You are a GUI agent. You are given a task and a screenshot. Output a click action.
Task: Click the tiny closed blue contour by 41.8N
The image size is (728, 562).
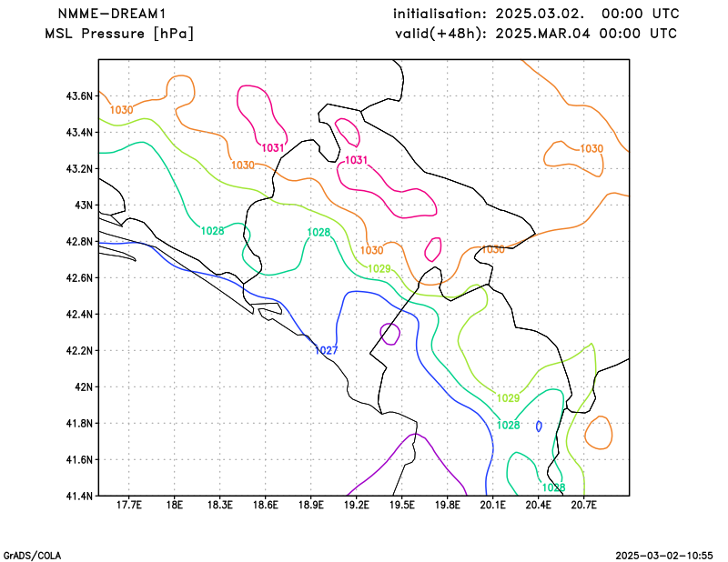pos(539,426)
